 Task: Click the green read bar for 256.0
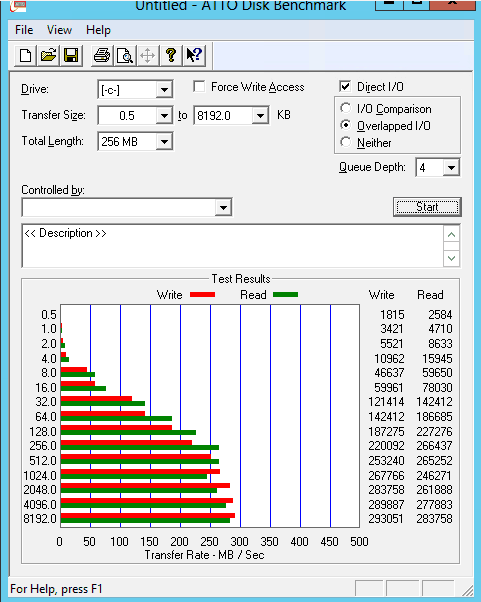140,447
